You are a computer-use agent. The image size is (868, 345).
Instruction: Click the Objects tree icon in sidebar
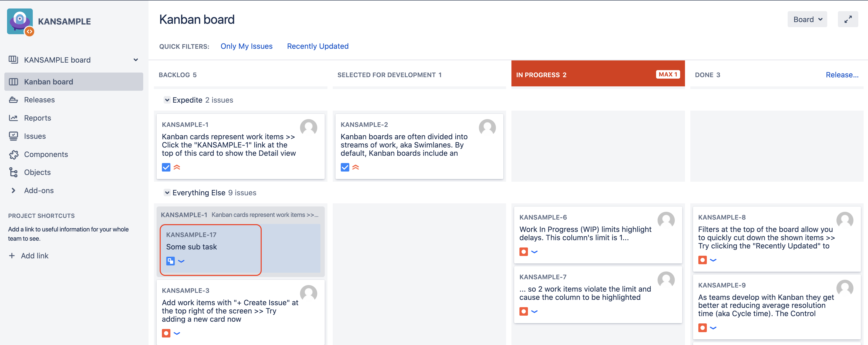[14, 172]
